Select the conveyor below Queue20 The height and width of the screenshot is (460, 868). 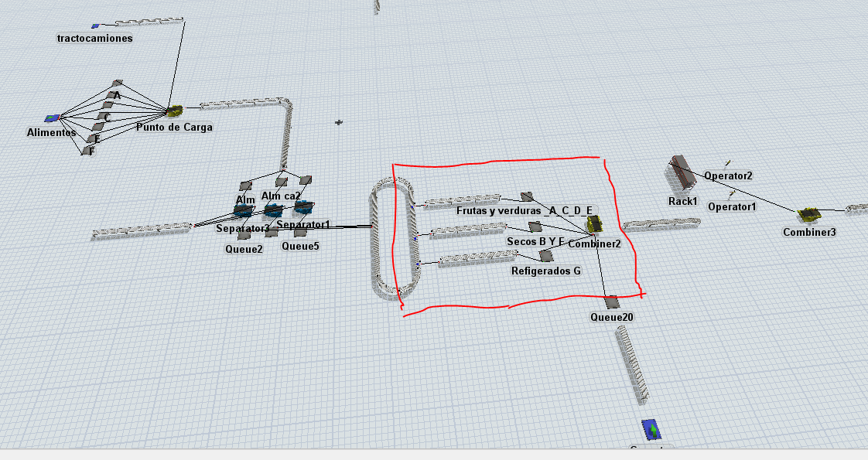[x=632, y=362]
